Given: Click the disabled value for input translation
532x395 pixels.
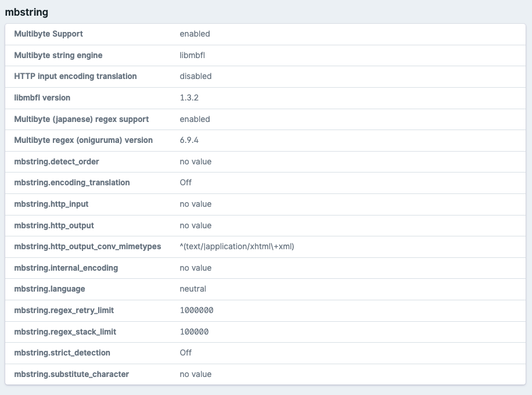Looking at the screenshot, I should pos(196,76).
